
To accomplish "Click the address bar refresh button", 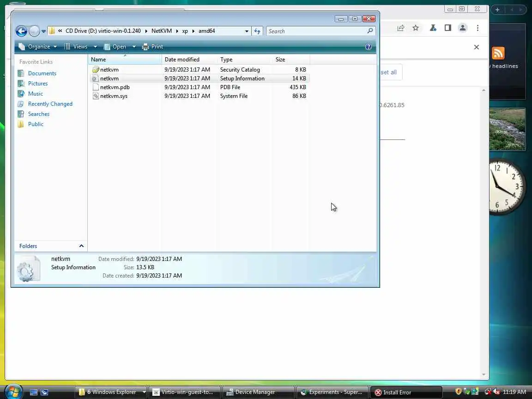I will tap(257, 31).
